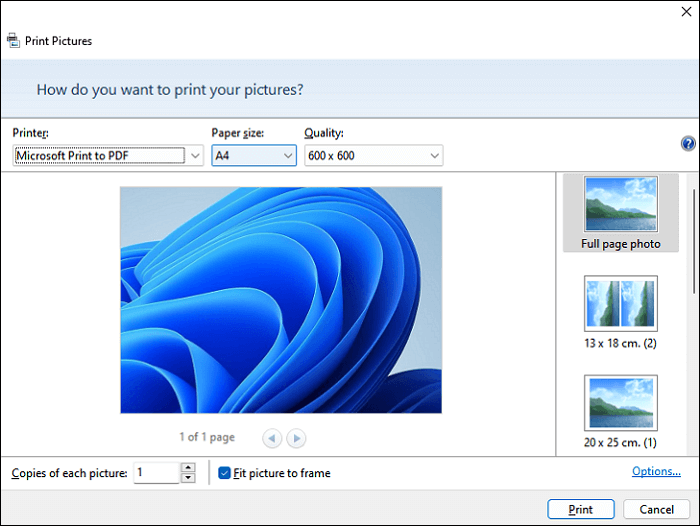Go to the previous page arrow
Image resolution: width=700 pixels, height=526 pixels.
coord(272,438)
